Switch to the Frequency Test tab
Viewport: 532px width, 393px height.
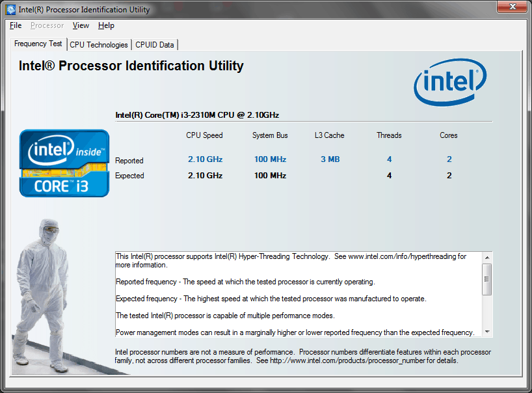click(38, 44)
